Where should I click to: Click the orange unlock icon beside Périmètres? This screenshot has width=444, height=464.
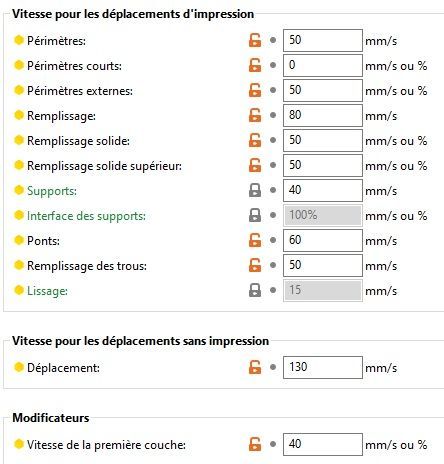click(255, 40)
